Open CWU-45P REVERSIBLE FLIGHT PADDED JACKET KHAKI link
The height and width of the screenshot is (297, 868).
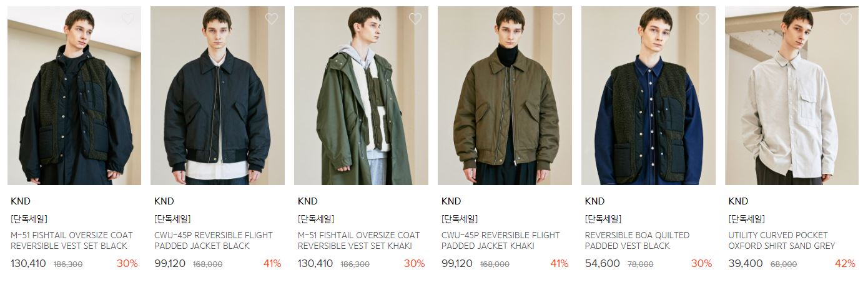501,241
